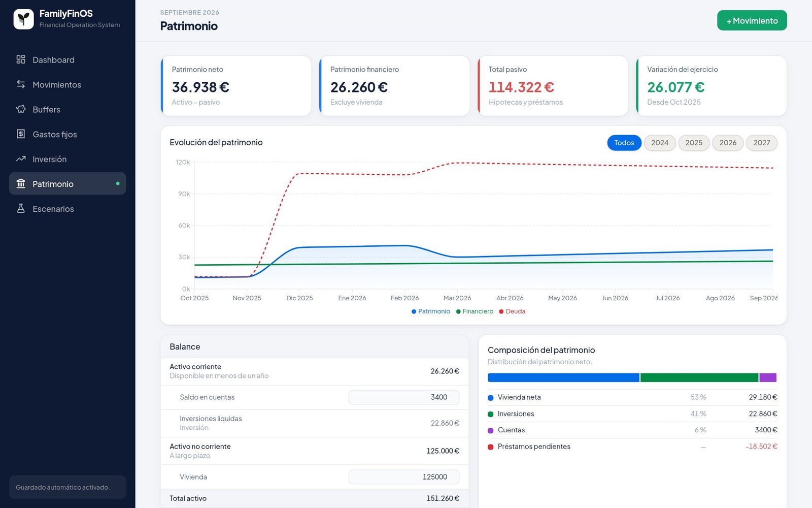The height and width of the screenshot is (508, 812).
Task: Click the 22.860 € Inversiones value
Action: pos(763,414)
